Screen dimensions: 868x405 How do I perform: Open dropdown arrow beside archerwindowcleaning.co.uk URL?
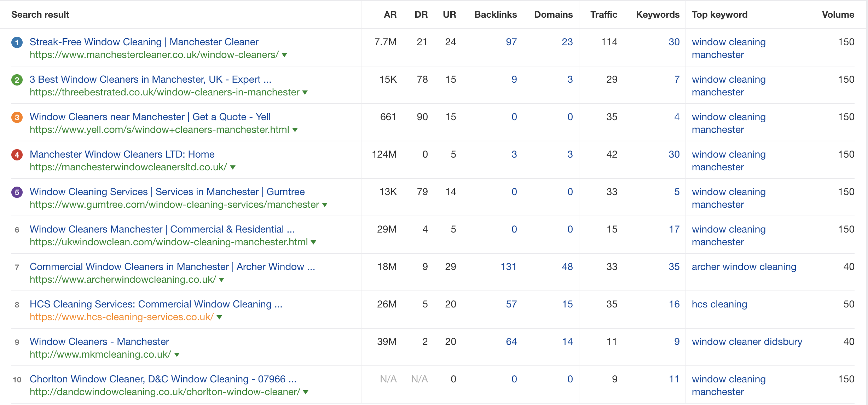click(x=221, y=280)
